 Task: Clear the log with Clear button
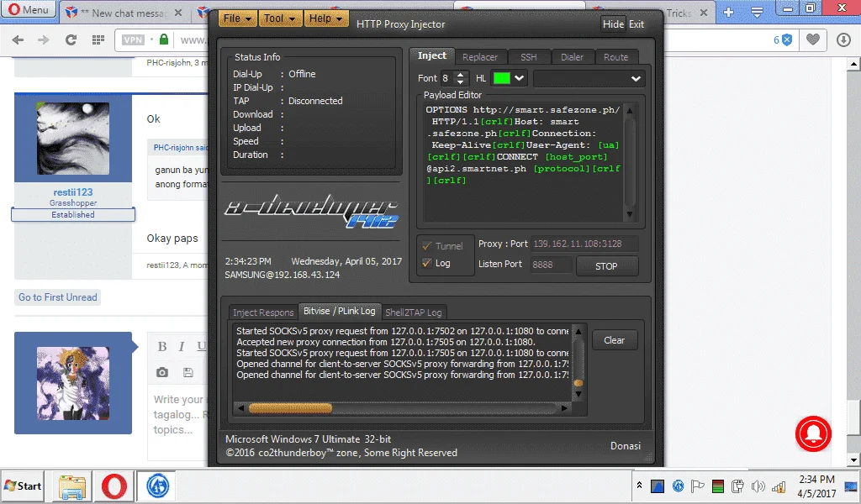(x=615, y=340)
